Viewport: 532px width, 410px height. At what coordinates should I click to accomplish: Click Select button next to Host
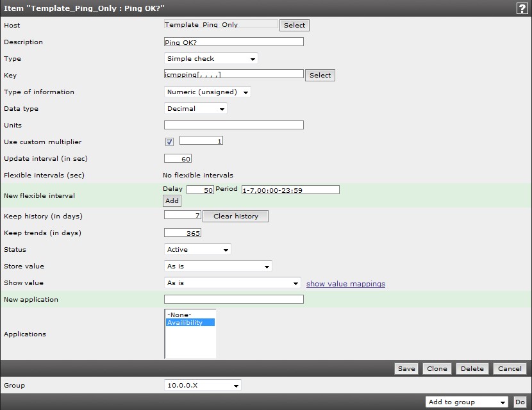click(x=294, y=26)
